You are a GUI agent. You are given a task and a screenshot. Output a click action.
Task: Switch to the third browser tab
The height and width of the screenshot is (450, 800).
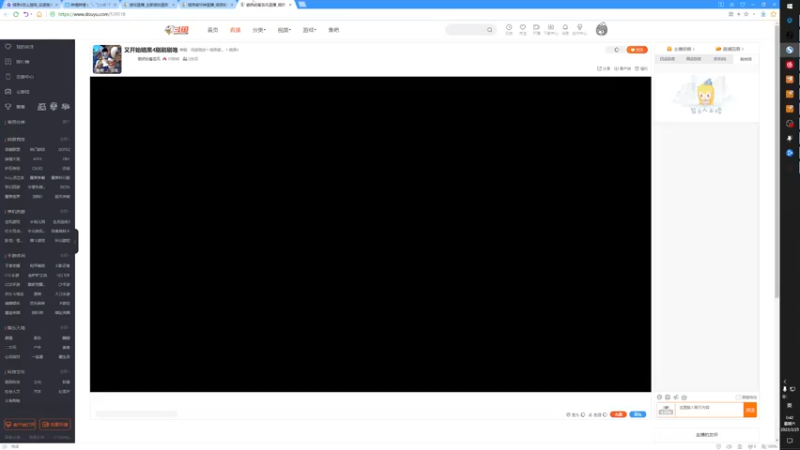149,4
